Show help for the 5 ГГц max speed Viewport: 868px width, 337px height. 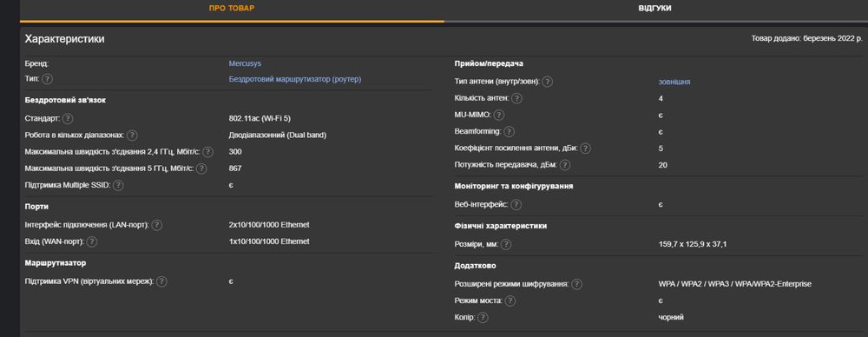[x=201, y=168]
